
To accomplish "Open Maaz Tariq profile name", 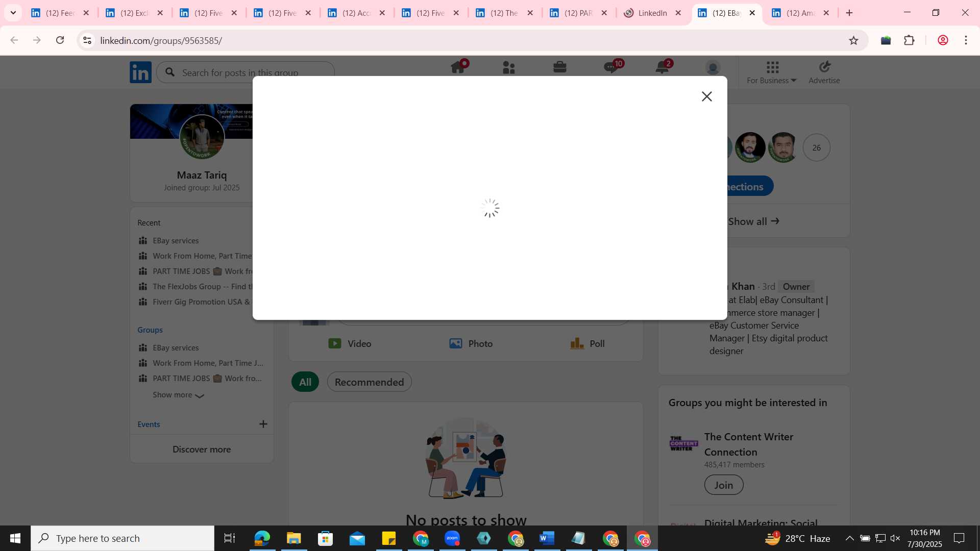I will tap(202, 175).
